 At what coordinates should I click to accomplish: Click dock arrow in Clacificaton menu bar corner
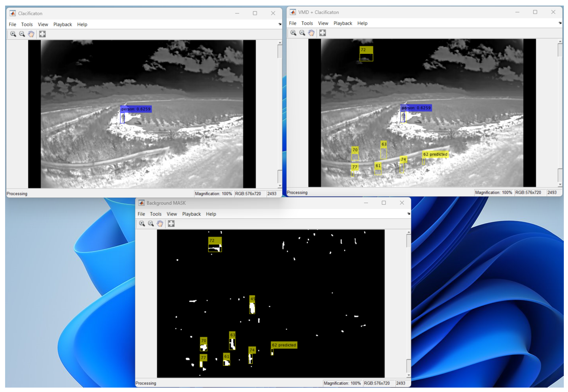coord(280,24)
